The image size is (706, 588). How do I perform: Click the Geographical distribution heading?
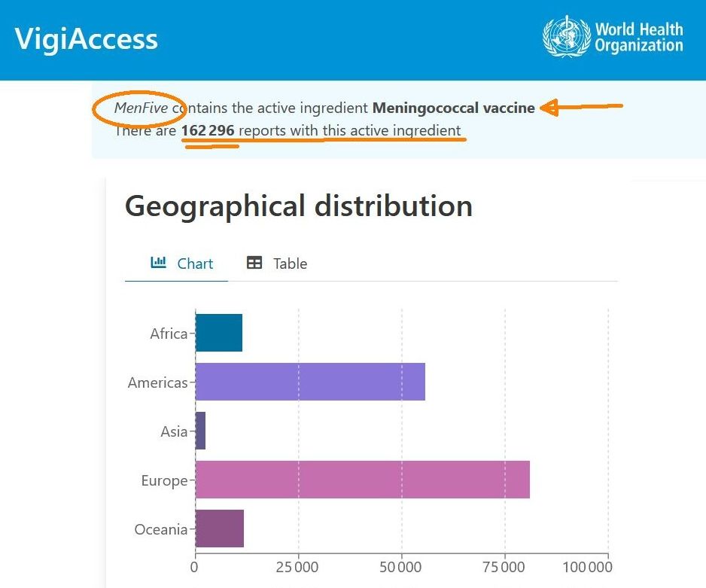[299, 206]
